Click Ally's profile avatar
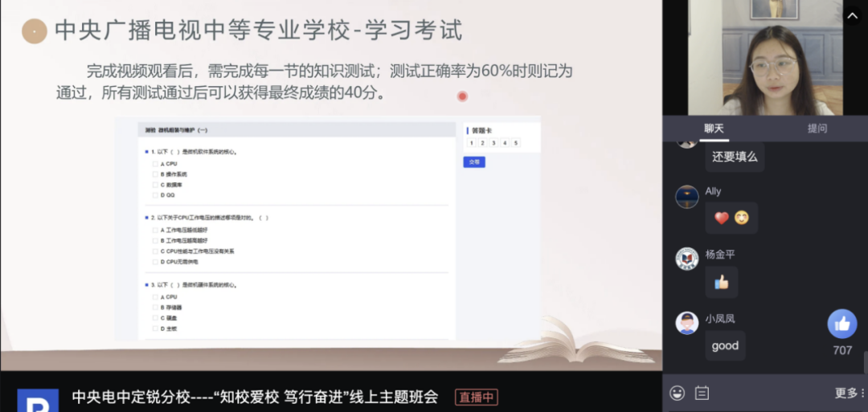This screenshot has width=868, height=412. point(687,197)
